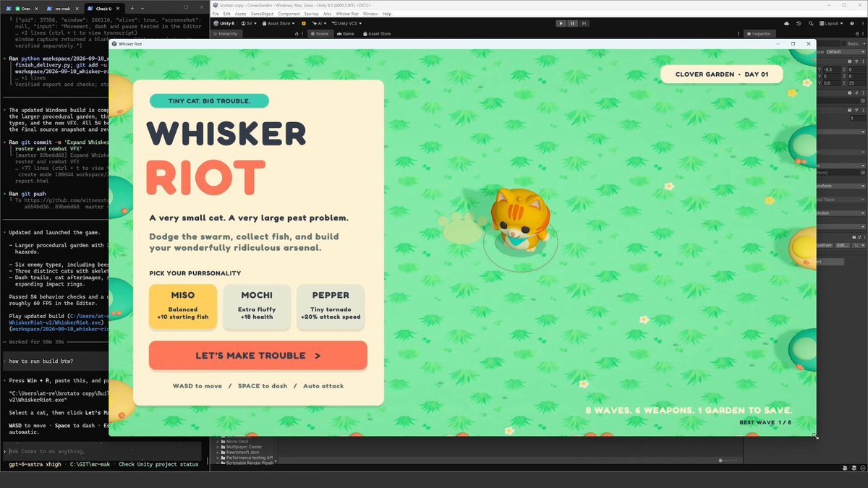Choose the PEPPER cat card

pyautogui.click(x=331, y=307)
